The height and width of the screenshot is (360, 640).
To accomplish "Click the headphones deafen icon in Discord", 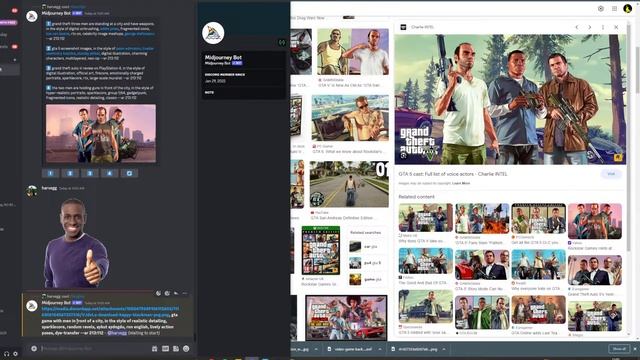I will click(6, 354).
